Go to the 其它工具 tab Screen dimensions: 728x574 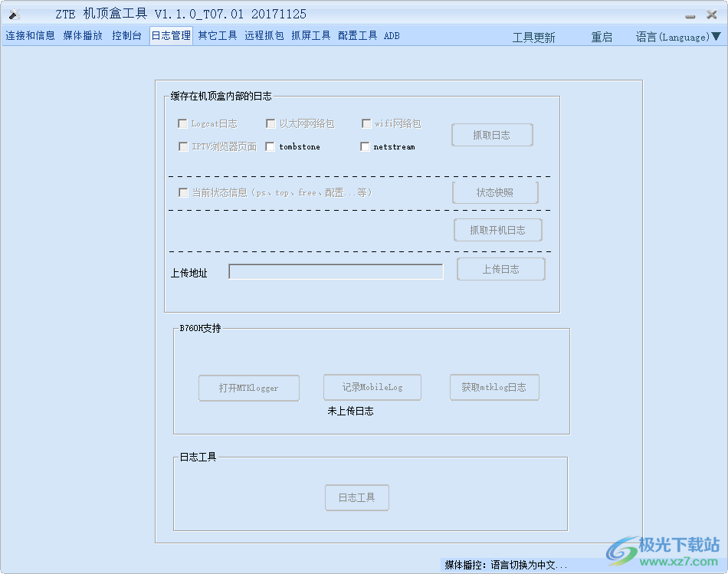point(218,36)
